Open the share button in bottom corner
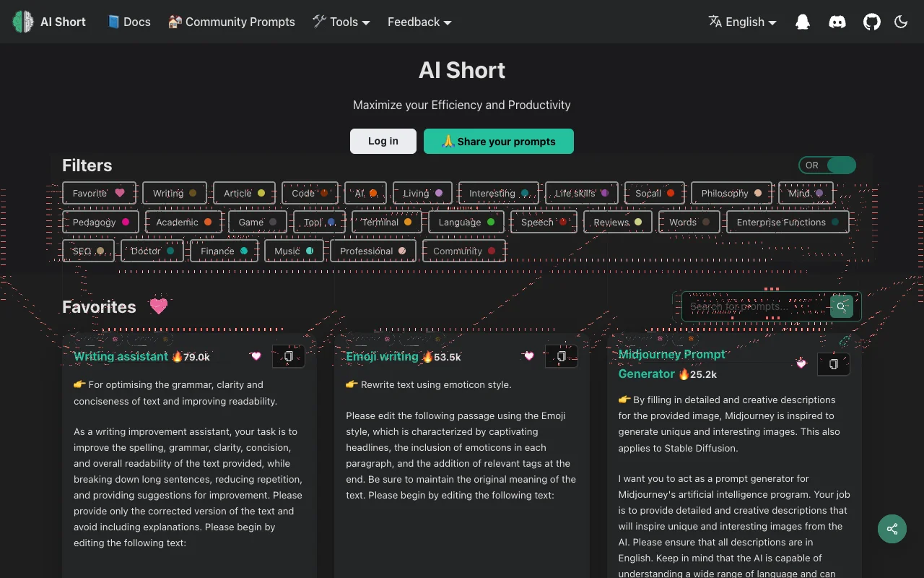 (x=892, y=529)
